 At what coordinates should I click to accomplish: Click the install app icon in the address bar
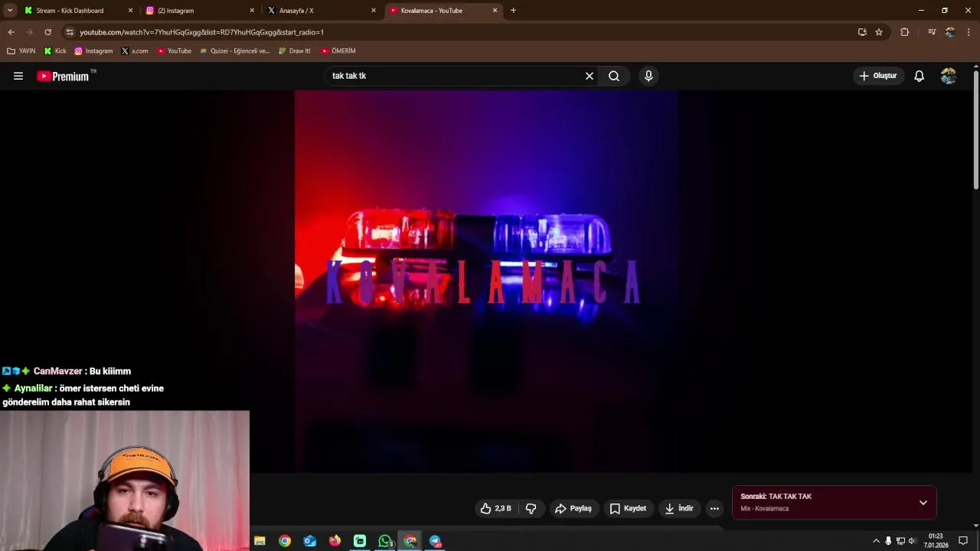[x=862, y=32]
